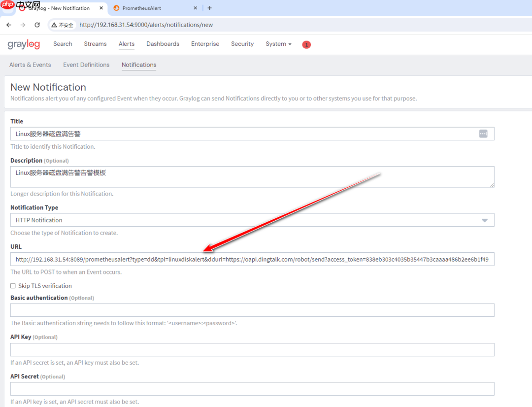
Task: Click into the Description text area
Action: coord(252,176)
